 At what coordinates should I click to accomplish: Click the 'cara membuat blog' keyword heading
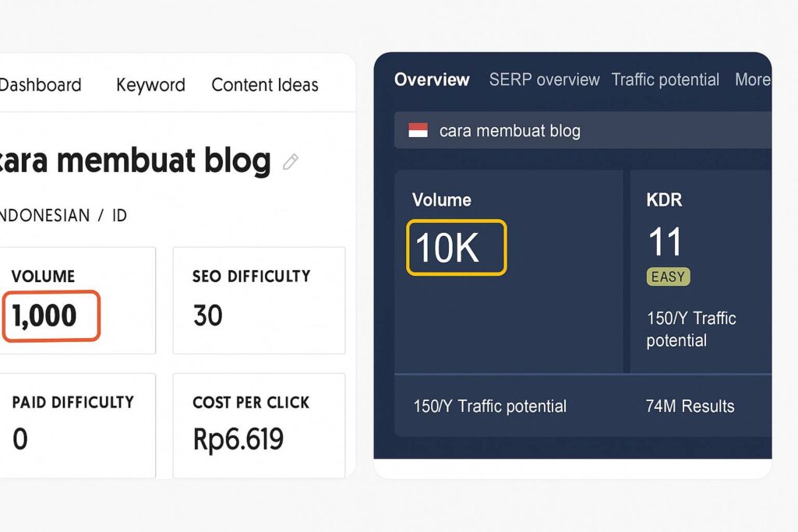[136, 160]
